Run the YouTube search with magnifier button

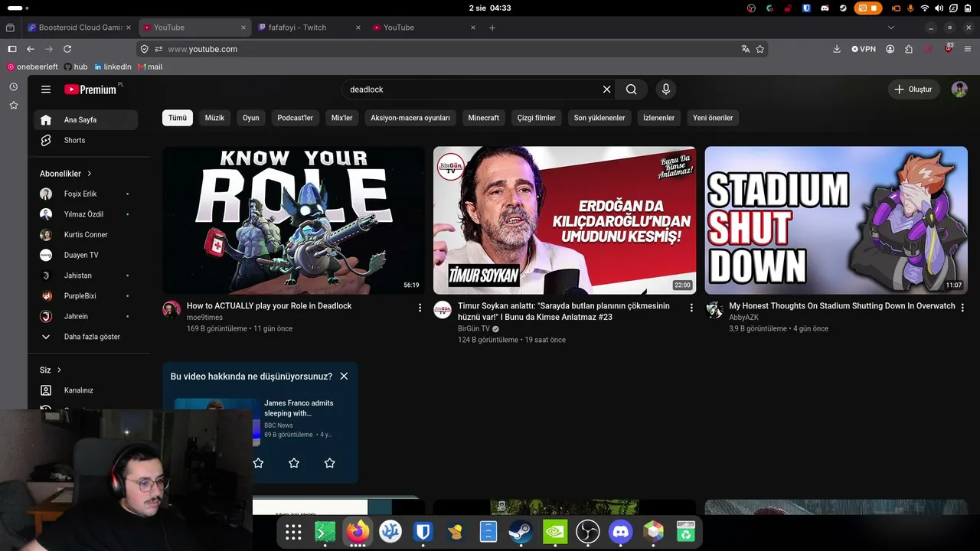pos(631,90)
